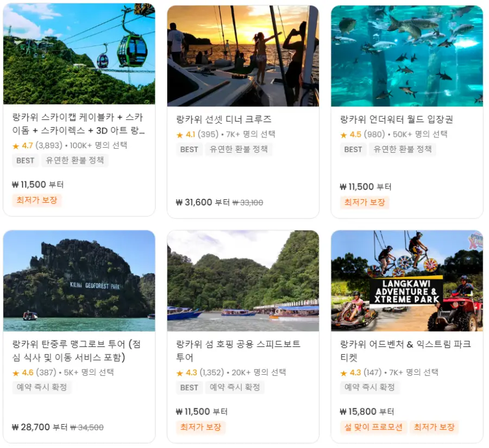Click the ₩ 31,600 price on sunset cruise
The height and width of the screenshot is (448, 489).
(194, 203)
